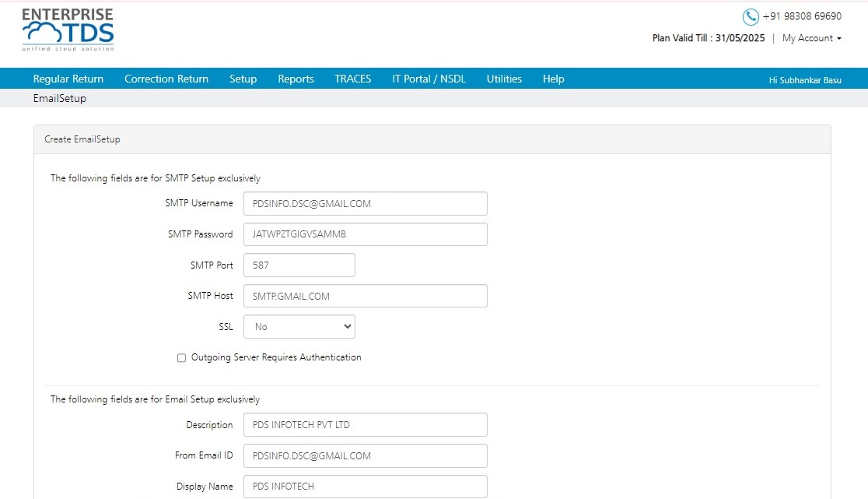The image size is (868, 499).
Task: Open the Utilities menu
Action: (x=504, y=79)
